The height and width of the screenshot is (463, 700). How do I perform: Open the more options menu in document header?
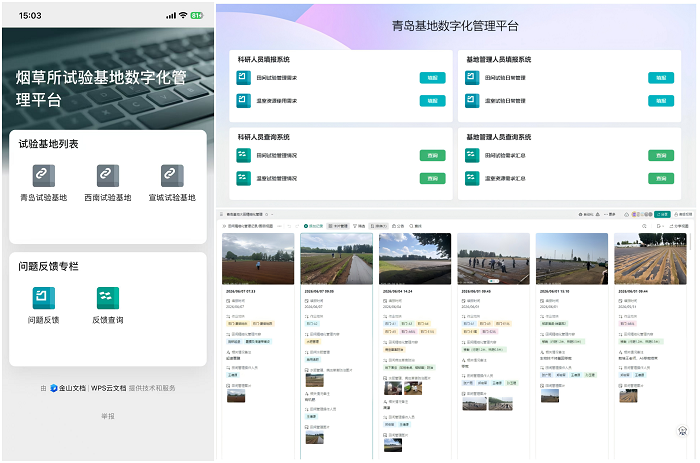pos(610,214)
